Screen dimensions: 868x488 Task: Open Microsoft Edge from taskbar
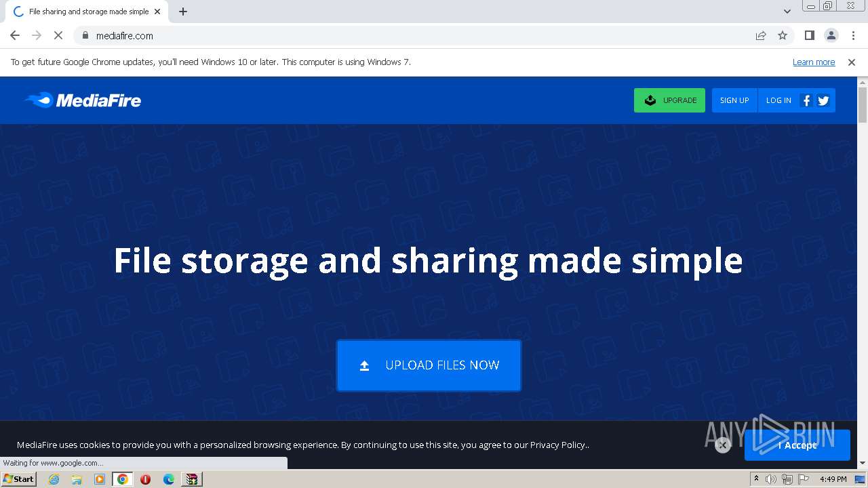pyautogui.click(x=169, y=479)
